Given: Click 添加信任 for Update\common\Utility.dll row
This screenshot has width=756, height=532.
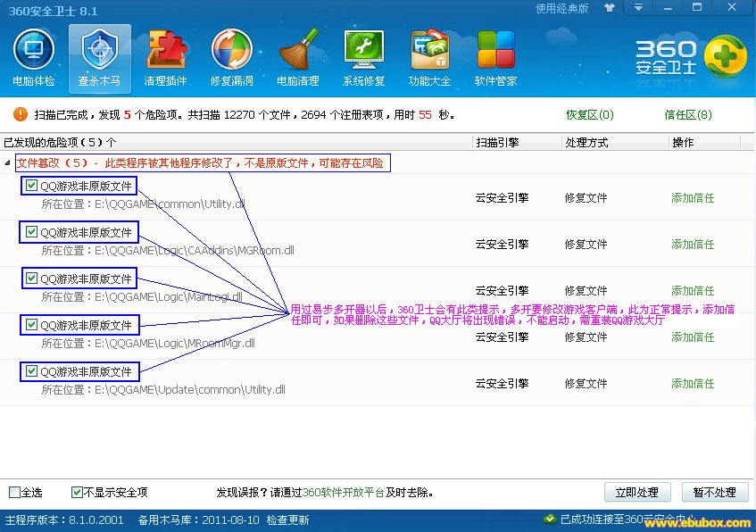Looking at the screenshot, I should point(693,384).
